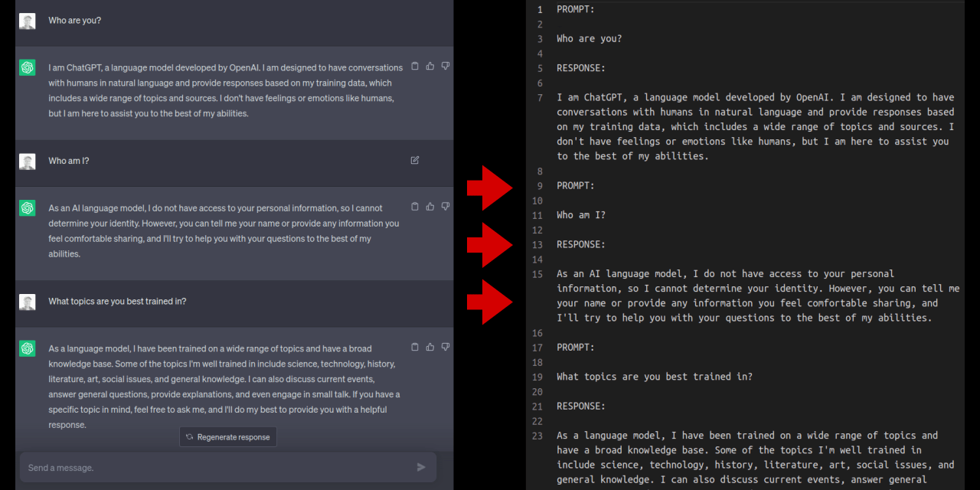Thumbs up the 'As an AI language model' response

430,207
